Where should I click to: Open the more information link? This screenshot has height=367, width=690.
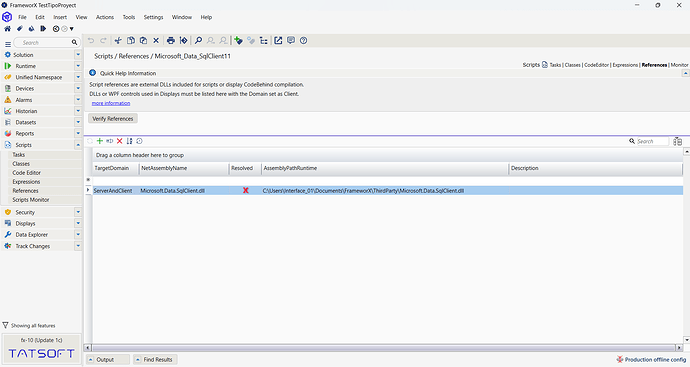[x=111, y=103]
